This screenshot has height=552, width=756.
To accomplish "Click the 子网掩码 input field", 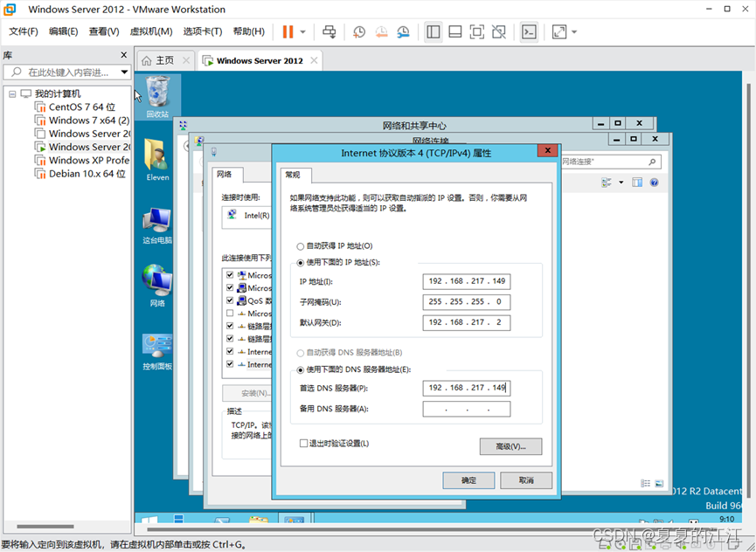I will [466, 302].
